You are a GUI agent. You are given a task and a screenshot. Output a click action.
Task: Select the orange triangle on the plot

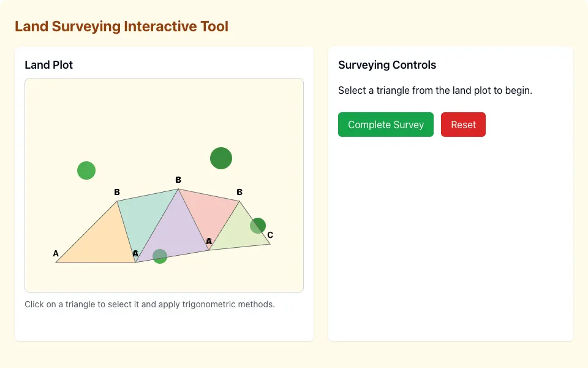(x=102, y=242)
